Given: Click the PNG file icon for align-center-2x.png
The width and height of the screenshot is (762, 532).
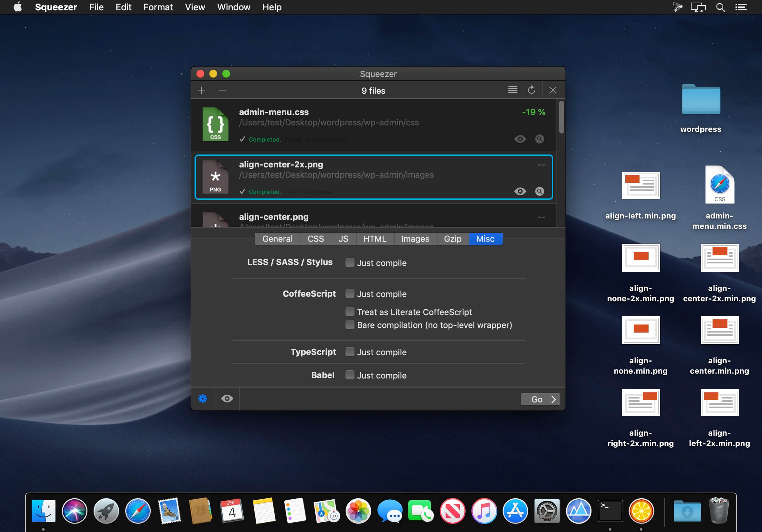Looking at the screenshot, I should coord(216,176).
